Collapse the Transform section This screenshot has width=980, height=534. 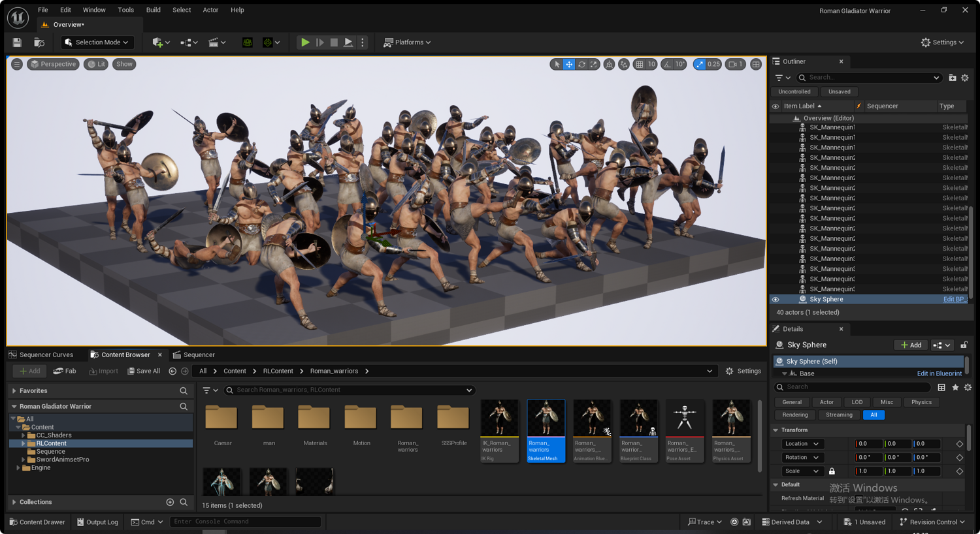[776, 430]
